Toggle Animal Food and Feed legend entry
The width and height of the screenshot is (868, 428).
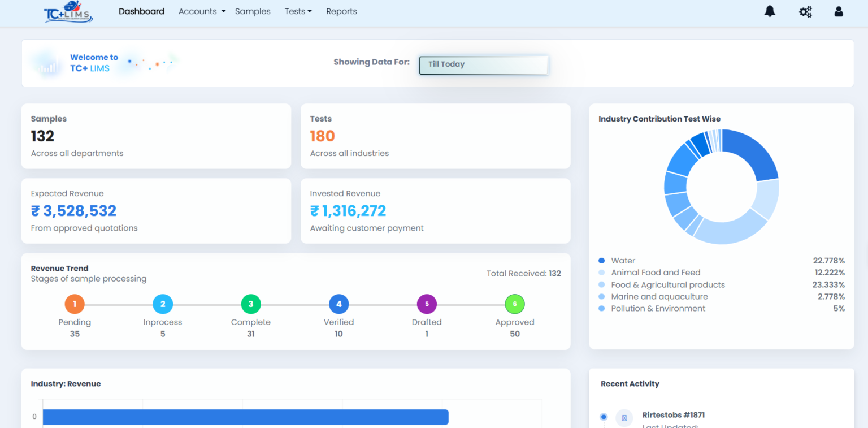click(655, 273)
